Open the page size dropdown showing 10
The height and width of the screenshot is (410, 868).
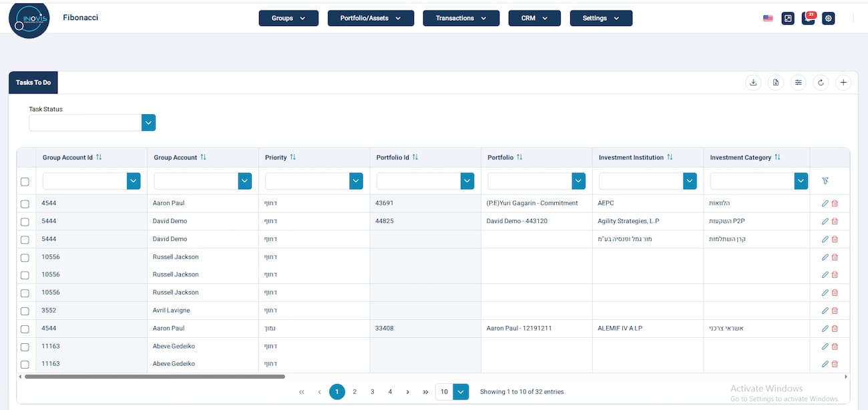tap(461, 392)
